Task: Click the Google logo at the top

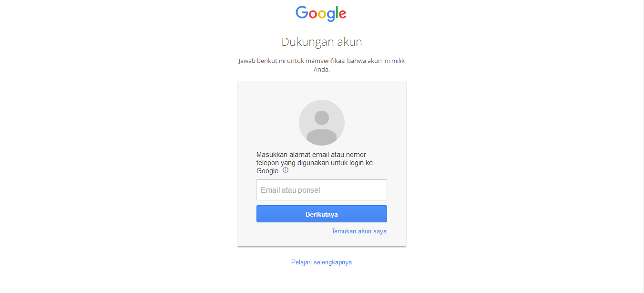Action: tap(321, 13)
